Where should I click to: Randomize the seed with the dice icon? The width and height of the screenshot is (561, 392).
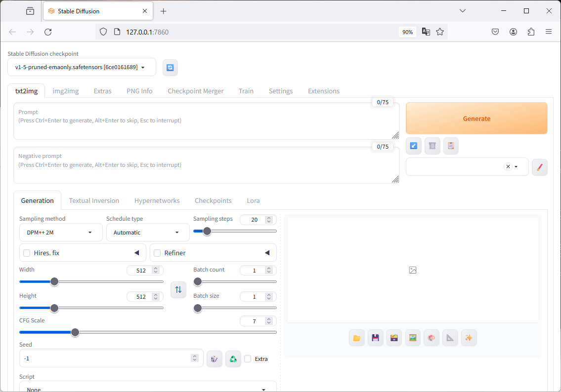point(214,359)
